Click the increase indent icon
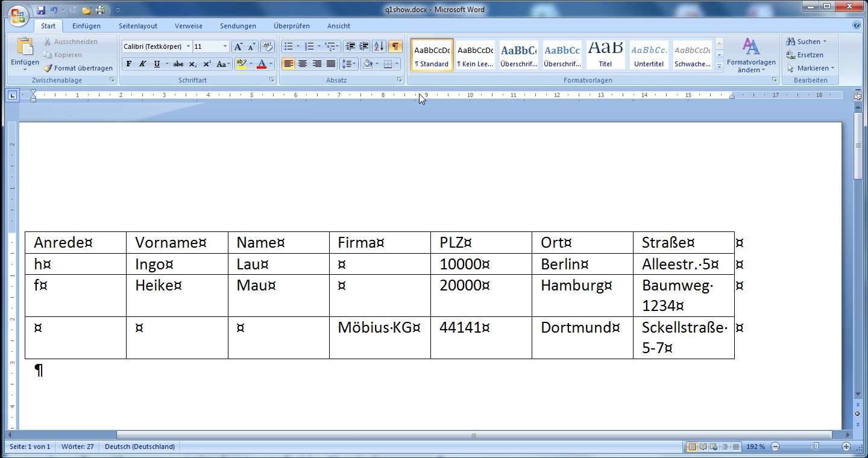The height and width of the screenshot is (458, 868). tap(364, 46)
